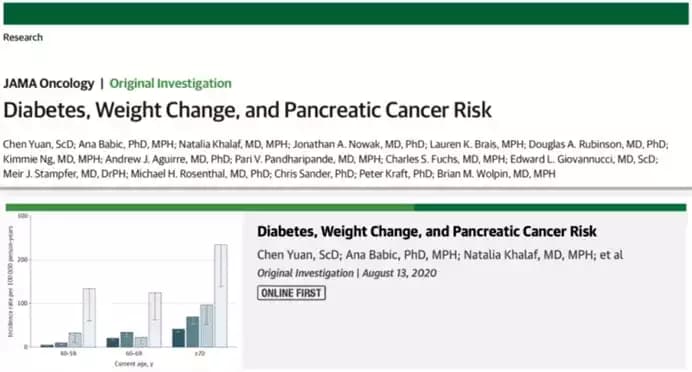Viewport: 692px width, 372px height.
Task: Click the ONLINE FIRST badge
Action: point(291,293)
